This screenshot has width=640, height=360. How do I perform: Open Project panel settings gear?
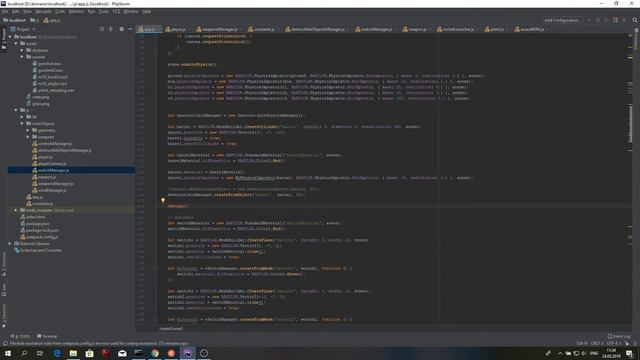(121, 29)
